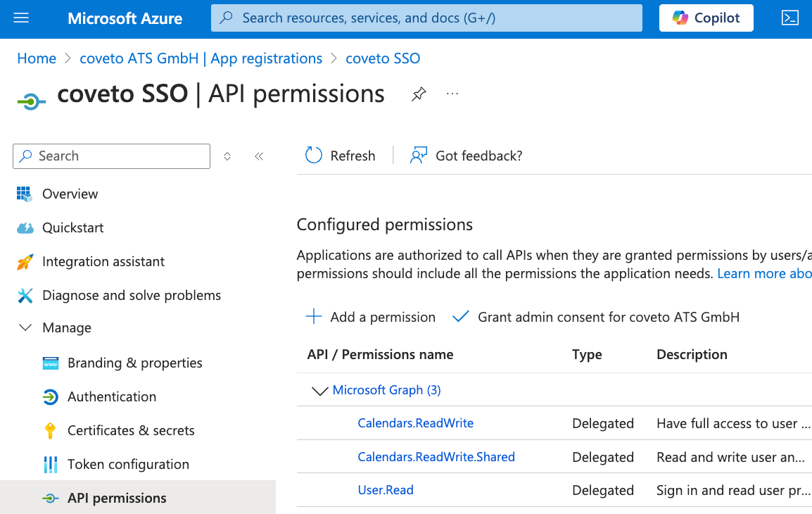
Task: Open coveto ATS GmbH App registrations breadcrumb
Action: [x=201, y=58]
